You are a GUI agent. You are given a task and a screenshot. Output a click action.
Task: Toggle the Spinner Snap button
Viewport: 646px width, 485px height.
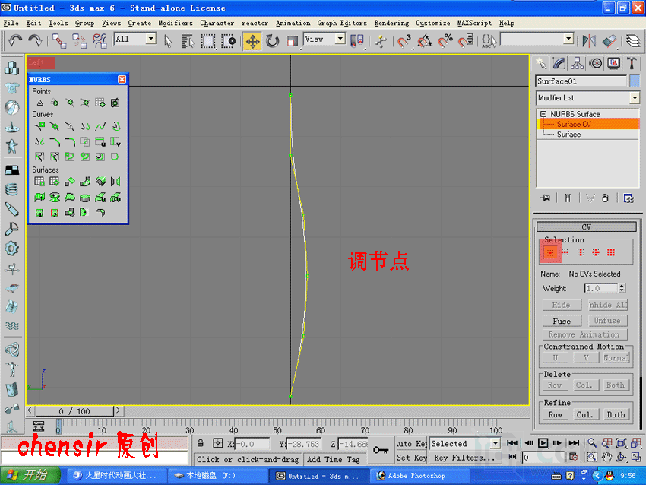coord(465,41)
